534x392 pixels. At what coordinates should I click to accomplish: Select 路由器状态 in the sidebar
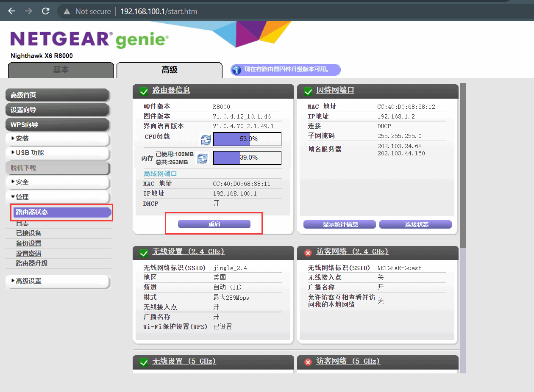(61, 212)
